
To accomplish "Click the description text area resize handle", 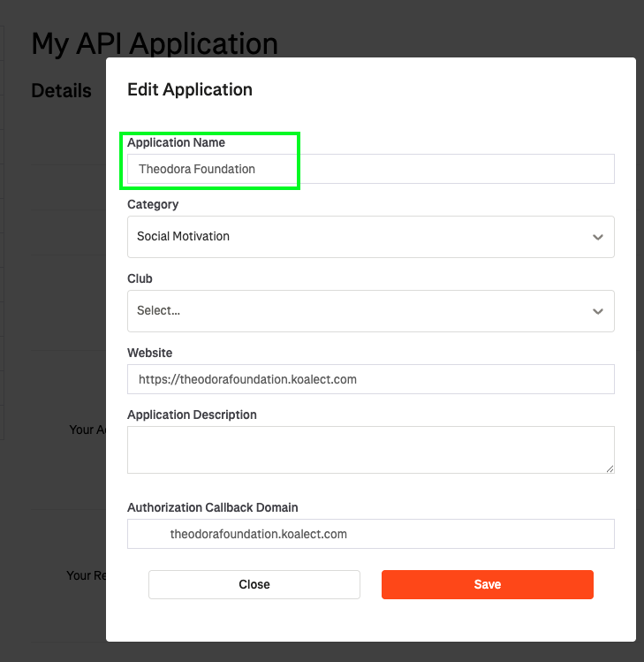I will (x=610, y=468).
